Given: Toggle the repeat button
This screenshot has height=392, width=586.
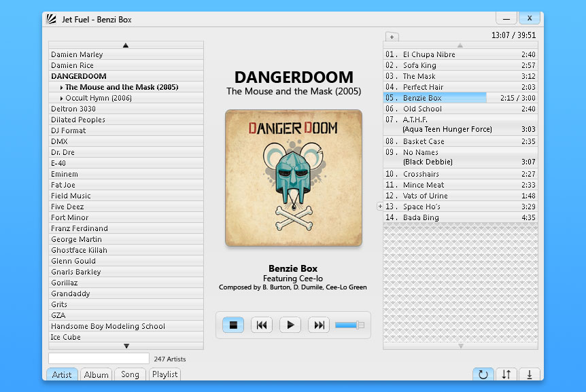Looking at the screenshot, I should (483, 374).
